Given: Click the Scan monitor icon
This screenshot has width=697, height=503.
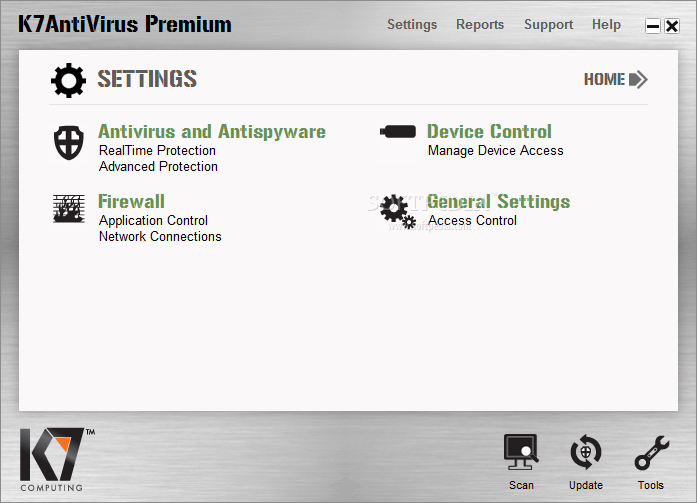Looking at the screenshot, I should [521, 452].
